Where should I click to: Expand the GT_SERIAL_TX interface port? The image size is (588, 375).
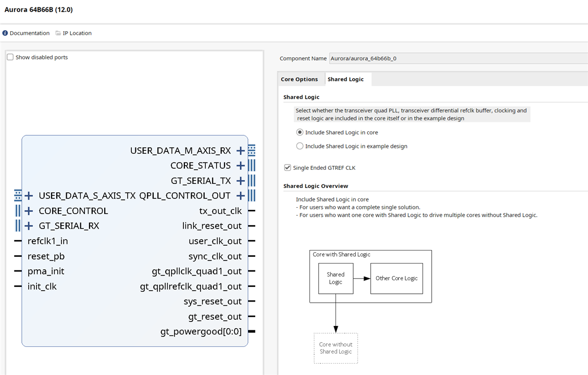[x=241, y=181]
